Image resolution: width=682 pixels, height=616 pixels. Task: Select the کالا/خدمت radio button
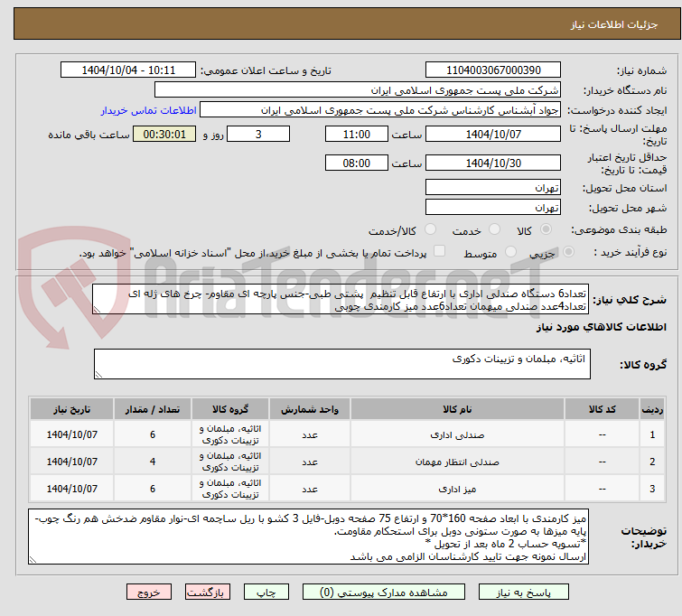click(x=430, y=229)
